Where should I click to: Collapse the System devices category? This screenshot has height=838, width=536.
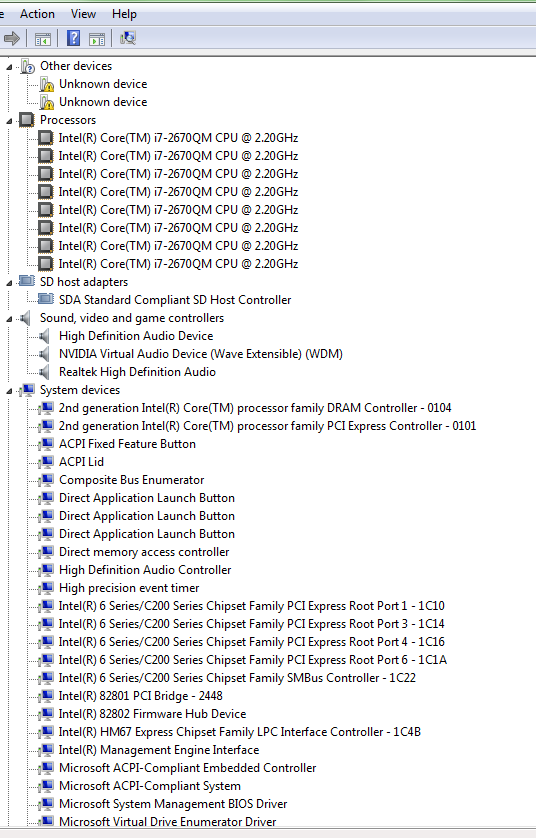[x=9, y=392]
